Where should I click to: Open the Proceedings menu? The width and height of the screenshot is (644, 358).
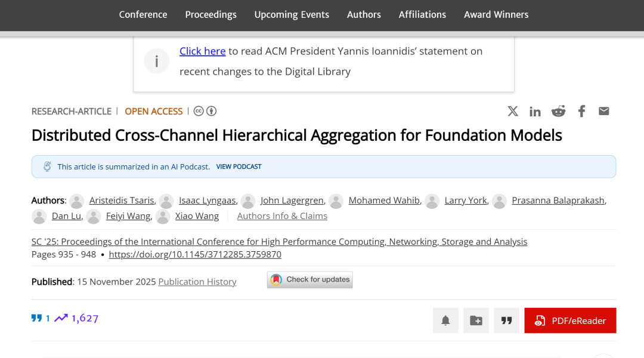pyautogui.click(x=210, y=14)
